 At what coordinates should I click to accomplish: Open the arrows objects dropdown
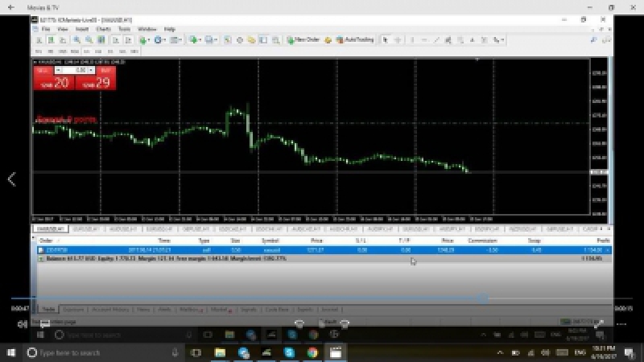coord(498,40)
